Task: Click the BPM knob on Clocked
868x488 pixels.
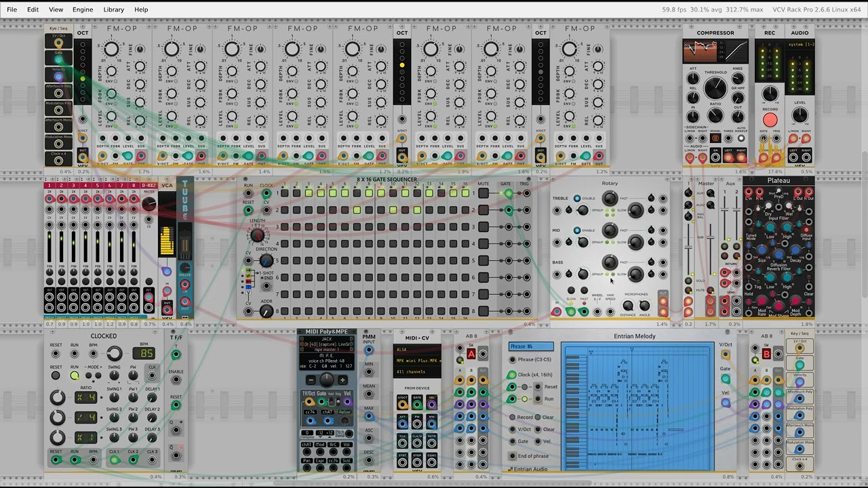Action: pos(114,353)
